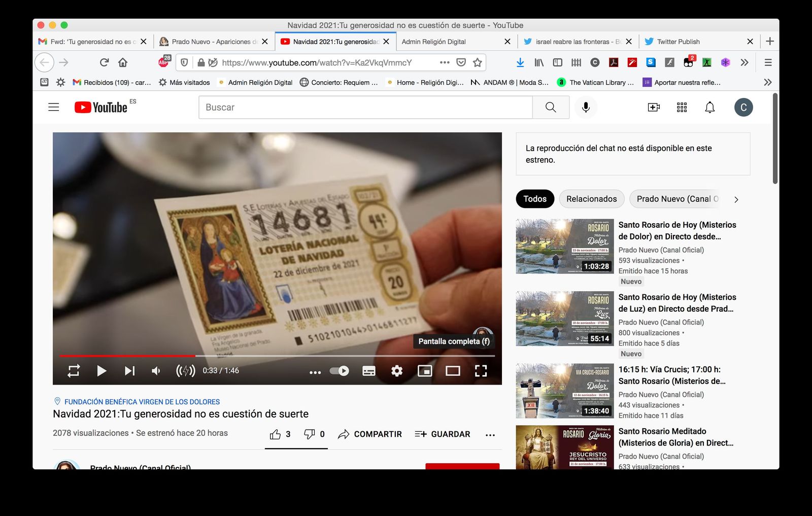Expand chat filter chips with the right arrow
The image size is (812, 516).
click(736, 199)
